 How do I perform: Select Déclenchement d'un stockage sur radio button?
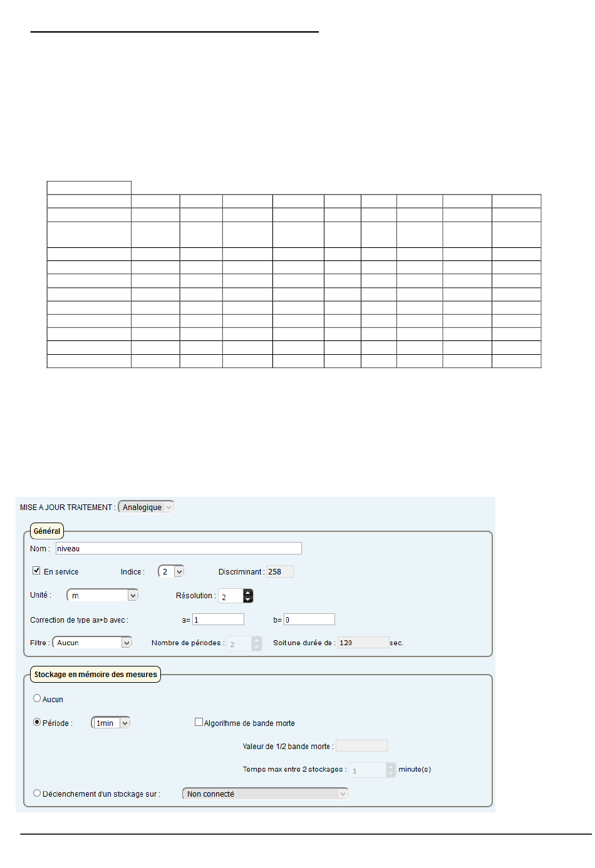(x=37, y=793)
